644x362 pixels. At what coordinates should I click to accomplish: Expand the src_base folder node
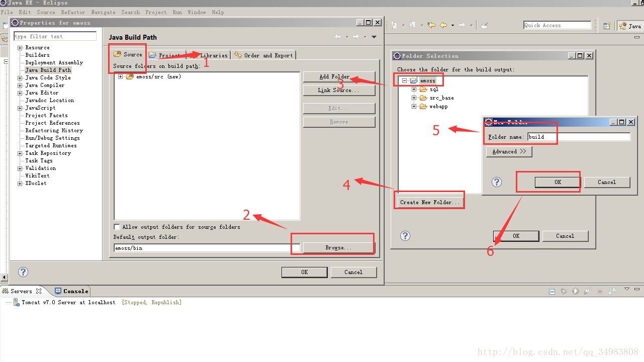pos(414,98)
